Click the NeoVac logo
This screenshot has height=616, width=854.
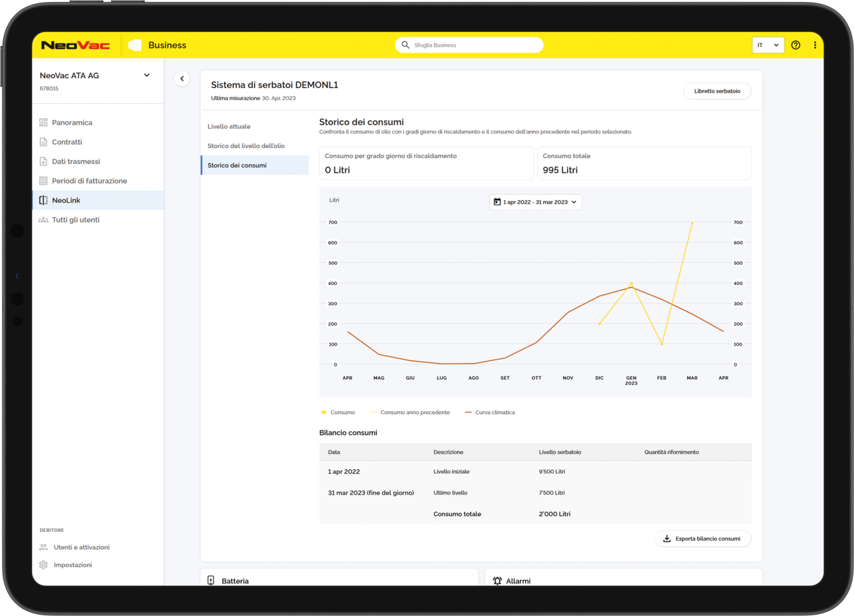click(75, 45)
